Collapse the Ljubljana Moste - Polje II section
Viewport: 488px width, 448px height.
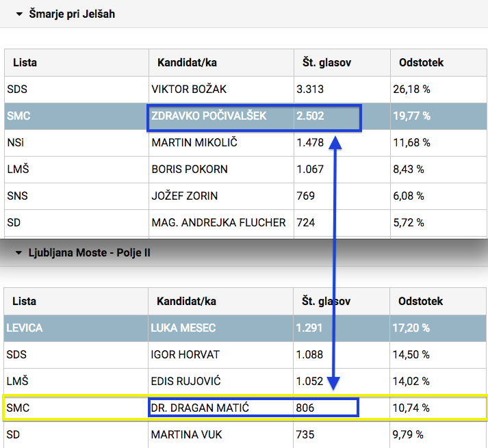point(20,253)
